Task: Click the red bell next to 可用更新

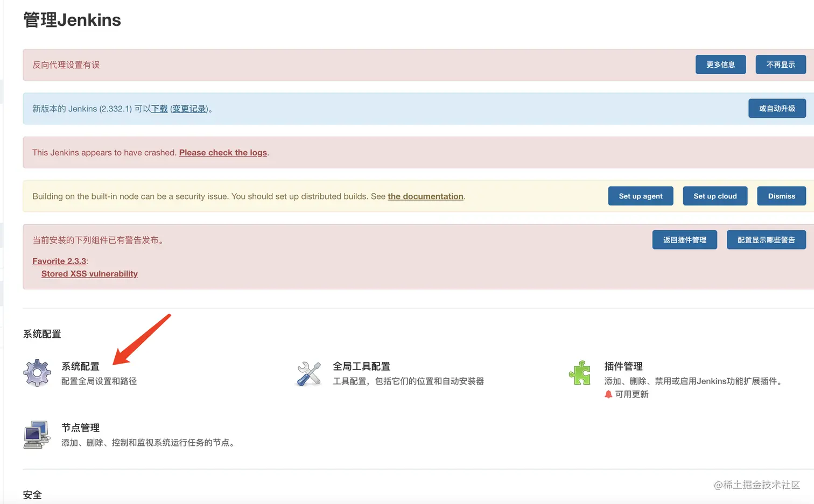Action: point(608,394)
